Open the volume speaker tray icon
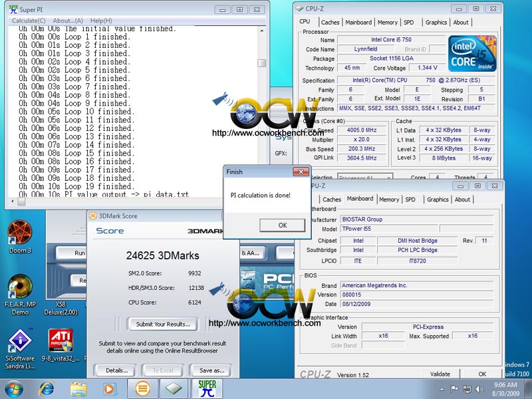The image size is (532, 399). point(479,389)
